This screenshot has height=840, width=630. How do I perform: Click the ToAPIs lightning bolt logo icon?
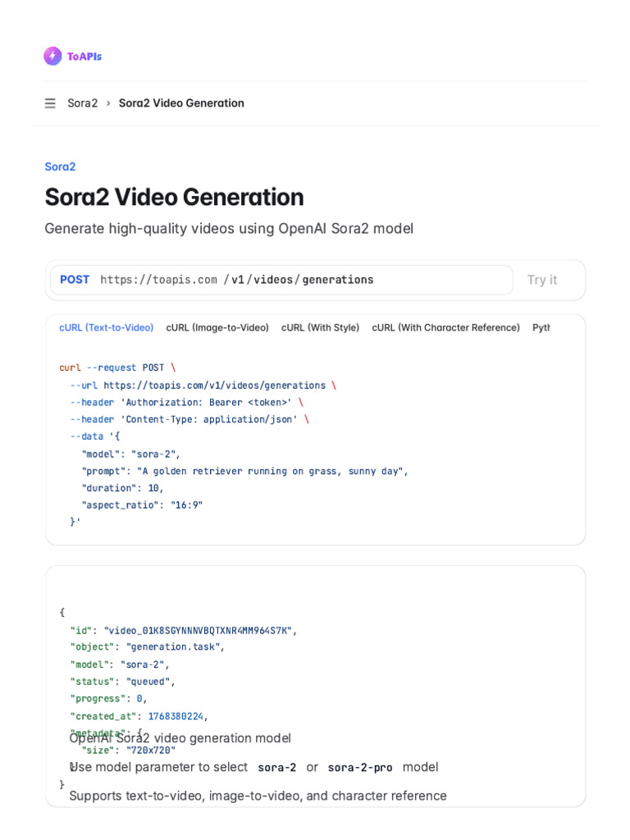tap(52, 57)
